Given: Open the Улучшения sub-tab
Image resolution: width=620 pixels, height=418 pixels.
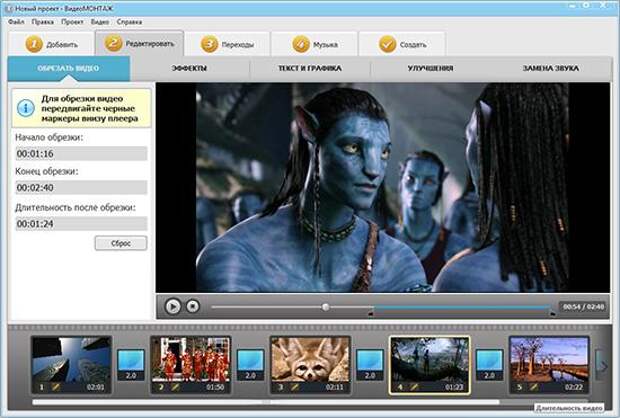Looking at the screenshot, I should [x=430, y=68].
